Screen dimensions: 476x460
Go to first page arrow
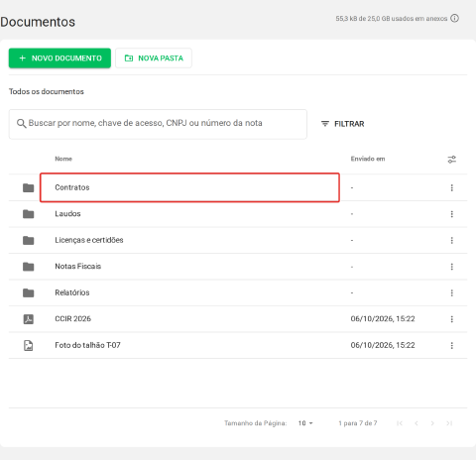click(x=400, y=423)
